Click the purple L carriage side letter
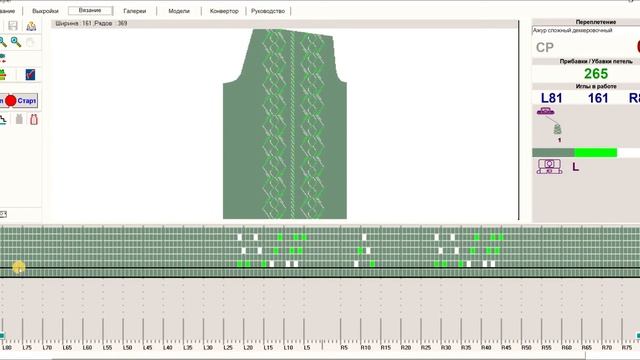This screenshot has width=640, height=360. click(576, 167)
